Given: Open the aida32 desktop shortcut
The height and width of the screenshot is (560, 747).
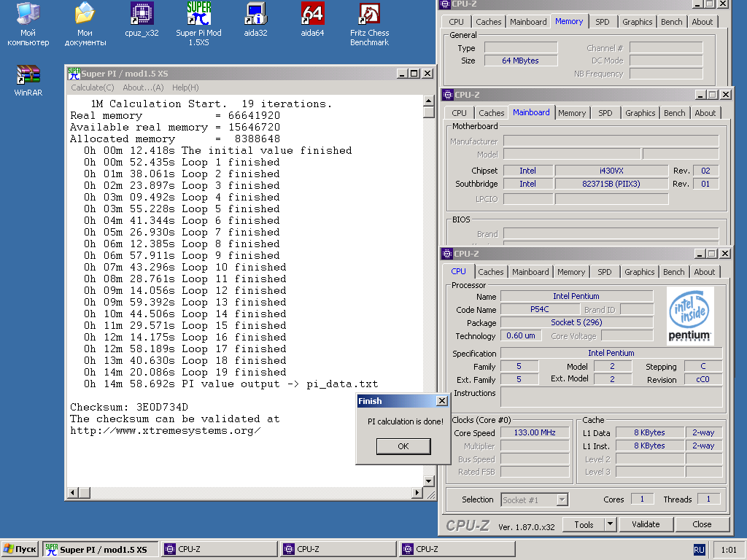Looking at the screenshot, I should pos(255,20).
